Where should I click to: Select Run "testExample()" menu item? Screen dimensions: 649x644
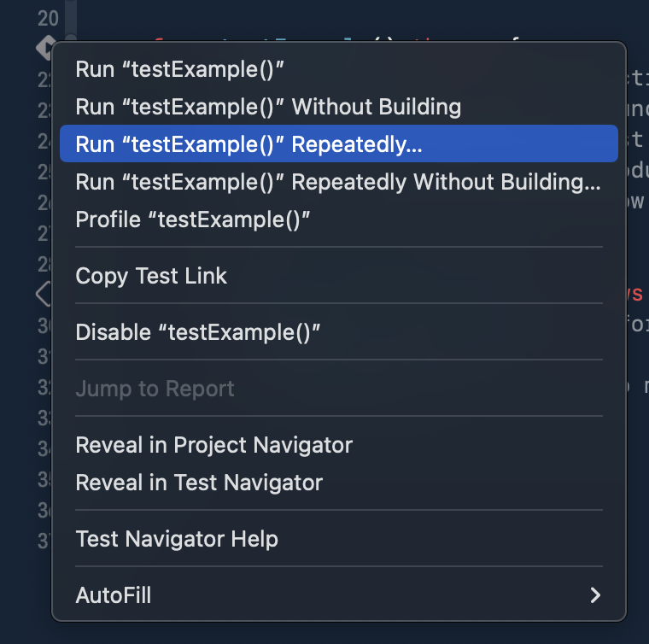point(338,69)
